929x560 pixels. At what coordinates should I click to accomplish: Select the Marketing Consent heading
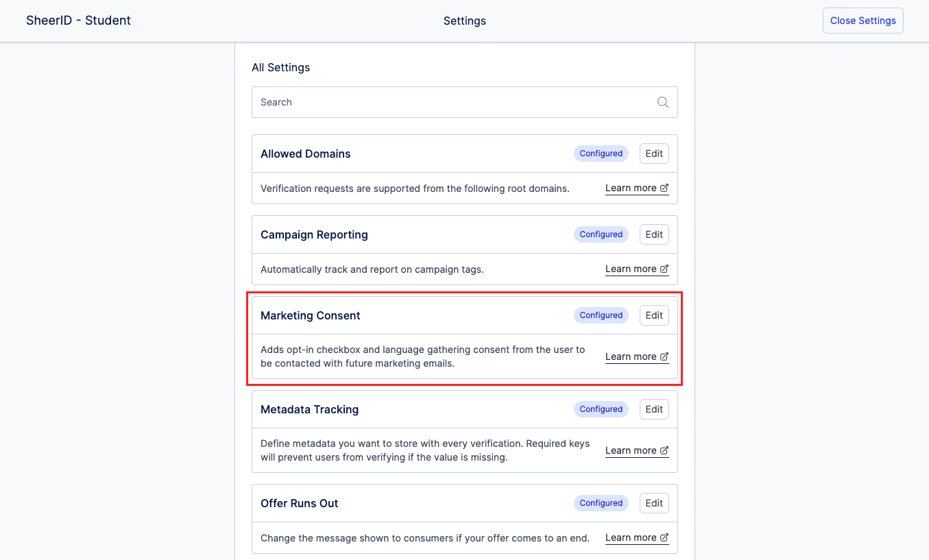point(310,315)
